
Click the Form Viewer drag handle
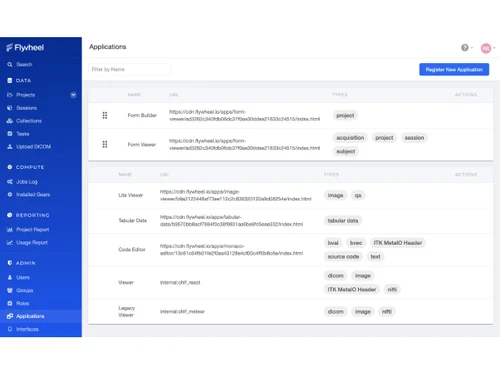105,144
